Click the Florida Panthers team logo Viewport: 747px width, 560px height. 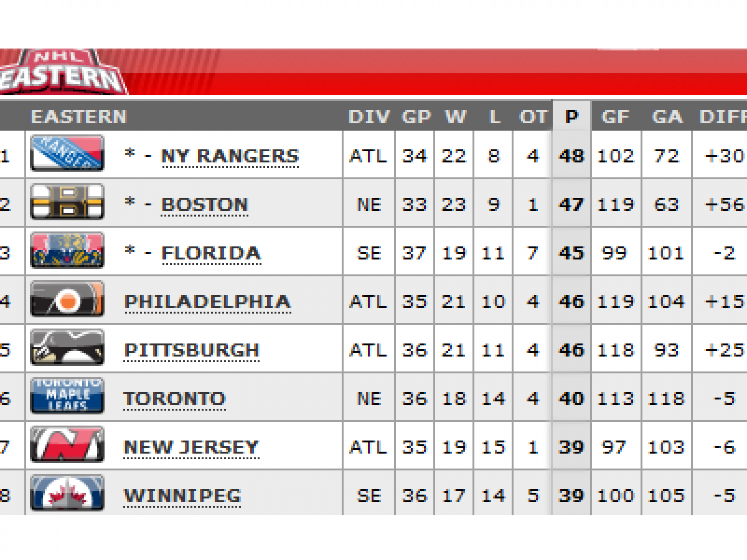[67, 251]
